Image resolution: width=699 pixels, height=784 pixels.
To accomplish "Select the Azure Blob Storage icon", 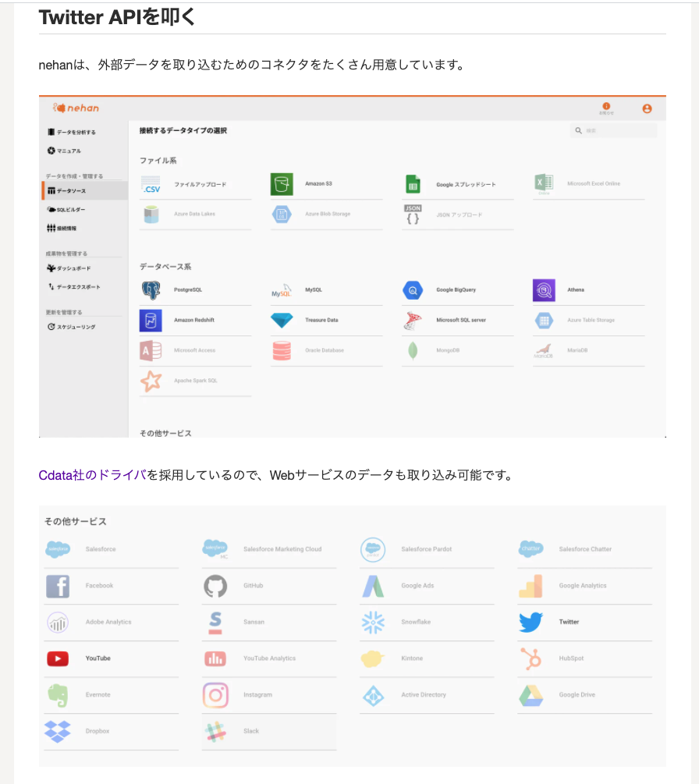I will click(282, 214).
